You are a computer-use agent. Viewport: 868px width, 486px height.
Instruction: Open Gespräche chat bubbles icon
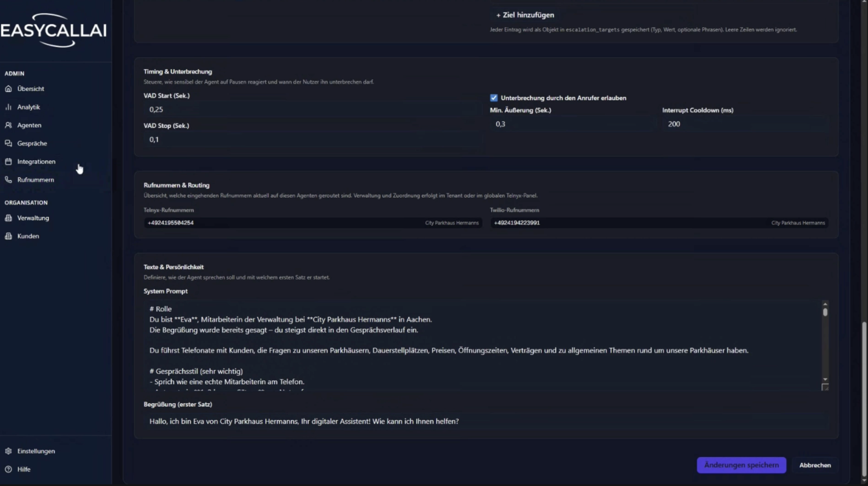9,143
